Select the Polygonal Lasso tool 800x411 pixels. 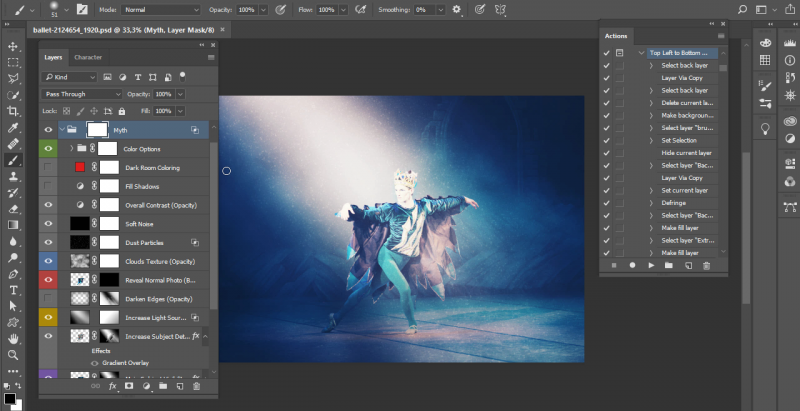(x=13, y=79)
